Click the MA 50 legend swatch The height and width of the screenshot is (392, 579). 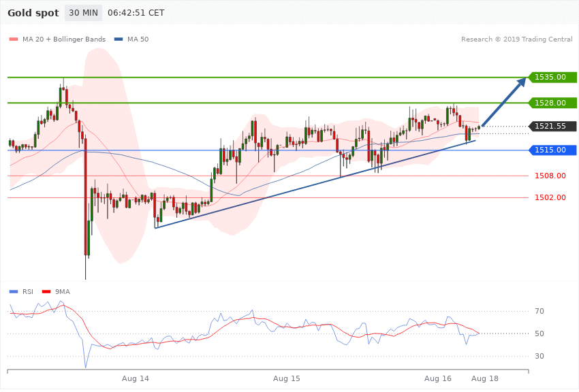[119, 39]
